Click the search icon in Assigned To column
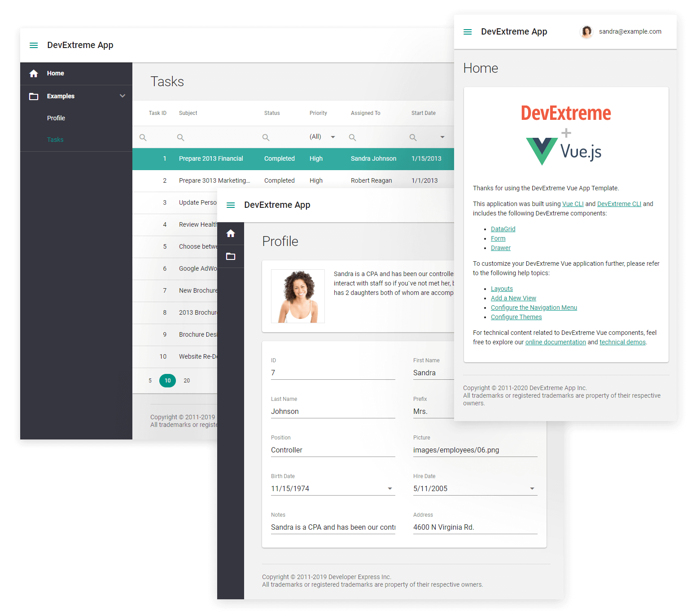 (353, 137)
